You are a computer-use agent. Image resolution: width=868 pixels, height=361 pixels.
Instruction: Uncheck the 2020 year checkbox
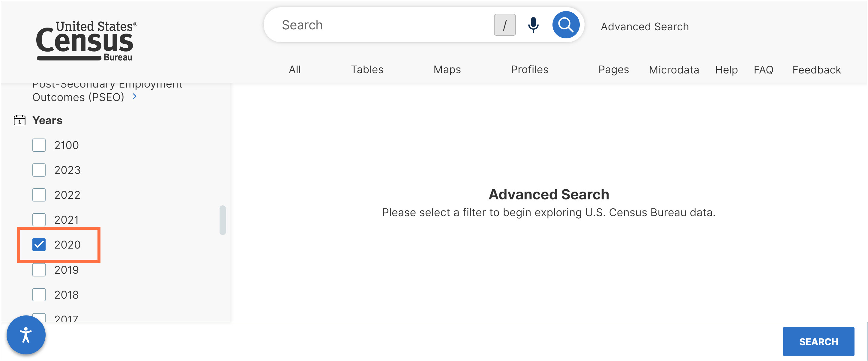coord(39,245)
